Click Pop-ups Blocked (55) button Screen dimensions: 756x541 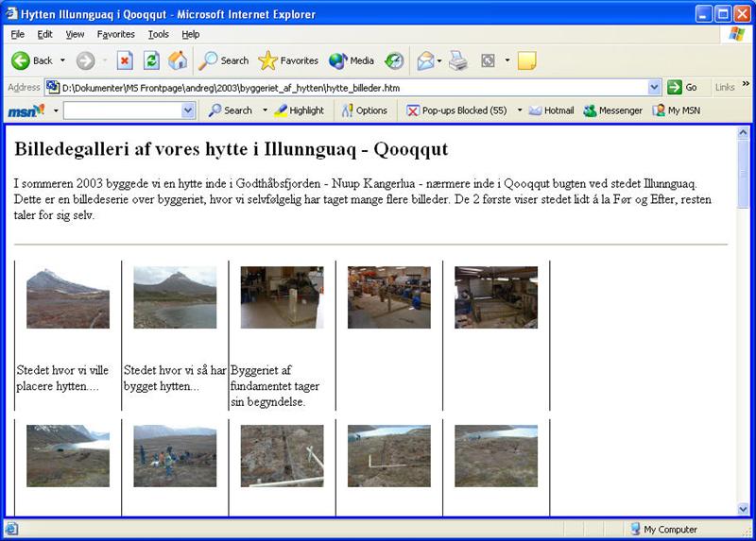457,110
